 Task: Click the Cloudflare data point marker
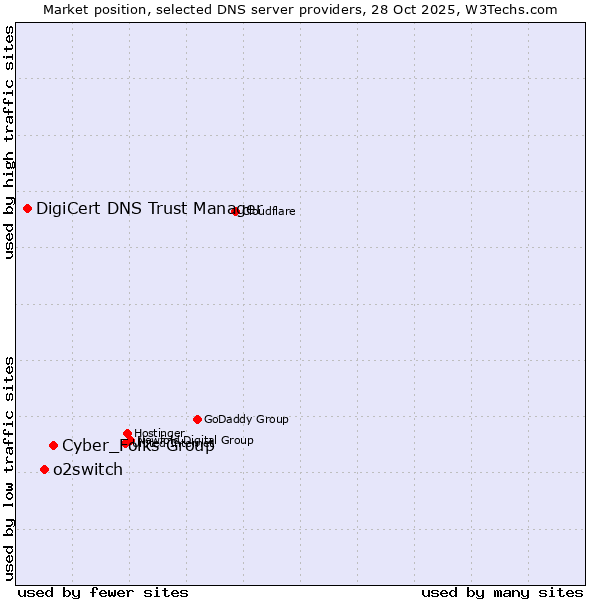(236, 211)
